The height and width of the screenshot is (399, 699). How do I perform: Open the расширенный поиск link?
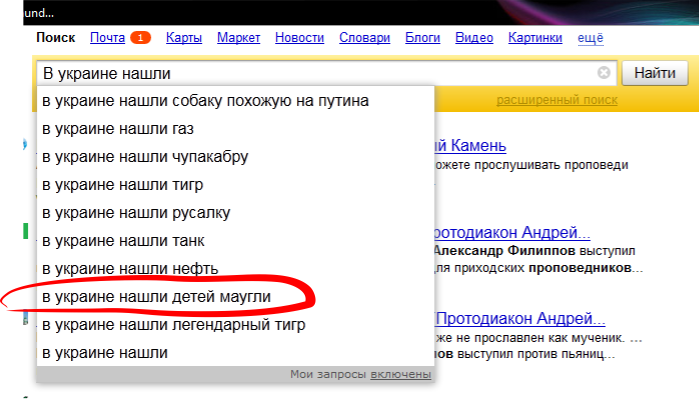pos(557,100)
